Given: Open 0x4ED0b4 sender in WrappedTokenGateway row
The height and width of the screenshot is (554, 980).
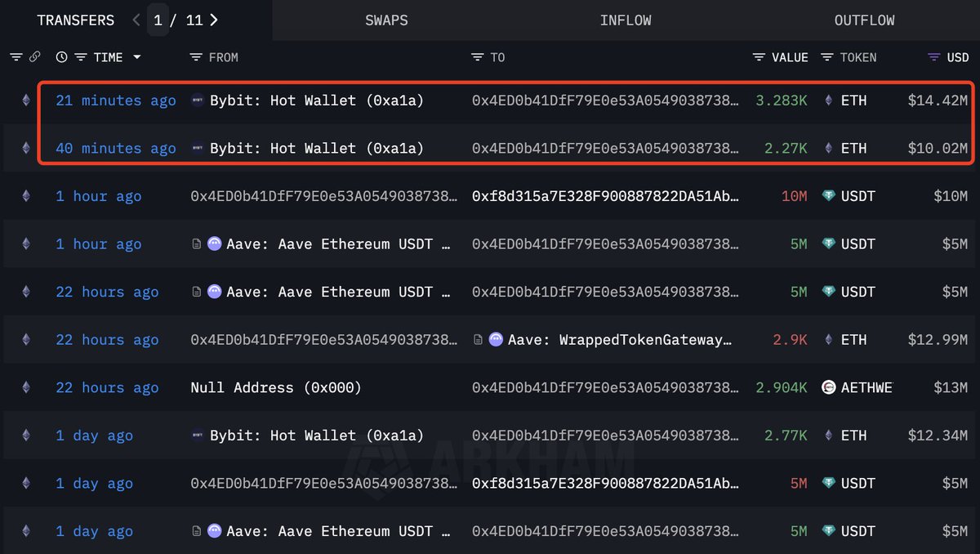Looking at the screenshot, I should (324, 340).
